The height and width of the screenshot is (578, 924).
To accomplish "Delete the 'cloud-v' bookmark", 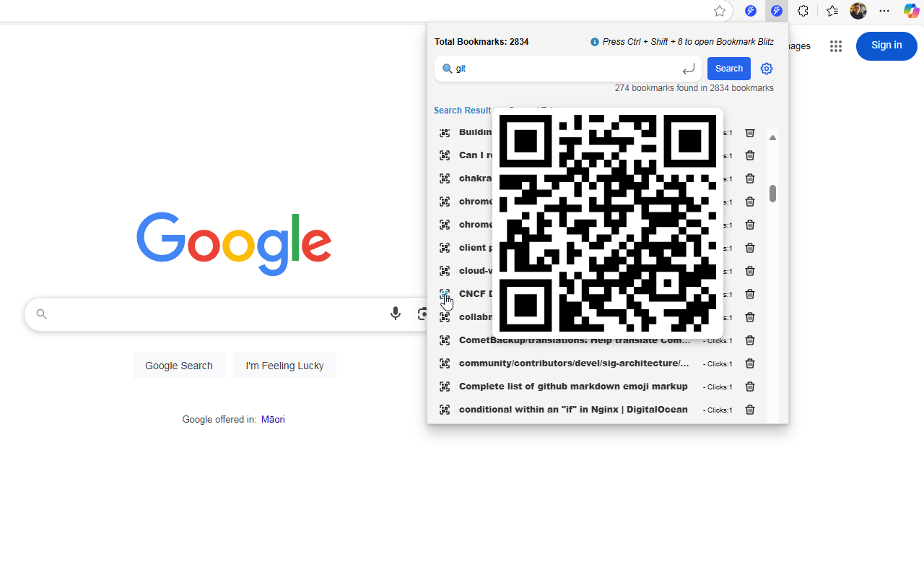I will 750,271.
